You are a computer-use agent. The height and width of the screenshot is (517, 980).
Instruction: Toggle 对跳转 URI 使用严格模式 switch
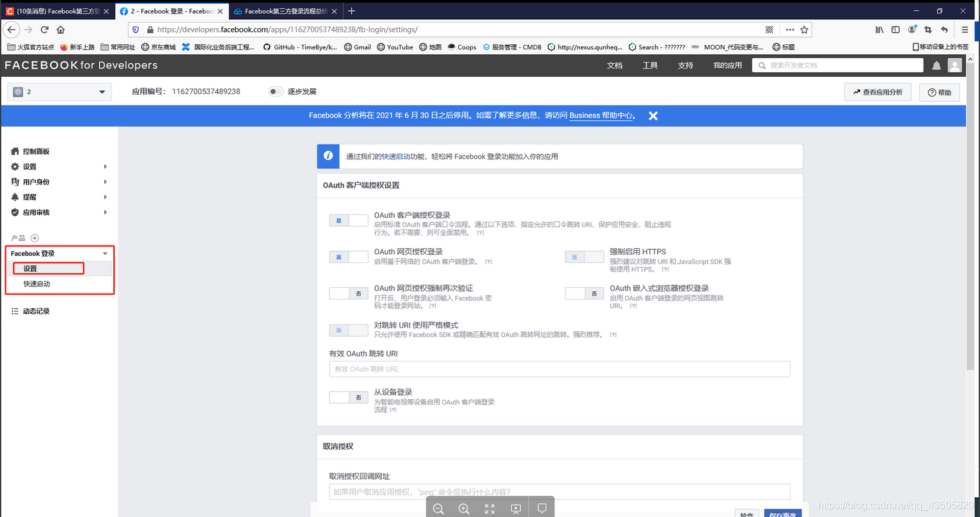click(x=349, y=330)
